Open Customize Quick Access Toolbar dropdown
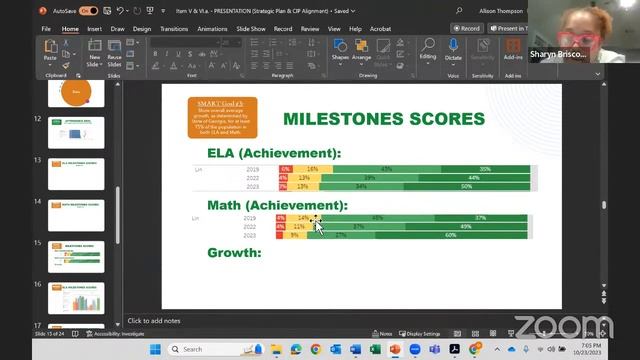 point(163,11)
